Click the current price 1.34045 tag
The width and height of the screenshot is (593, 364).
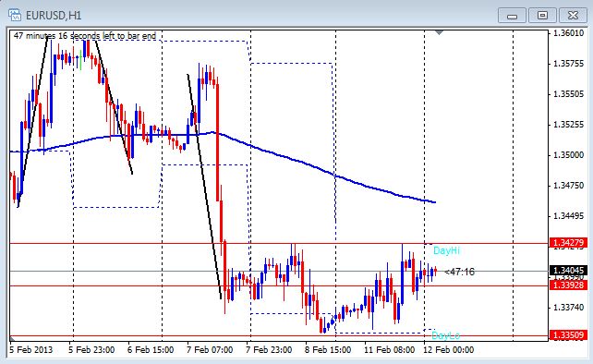[568, 270]
